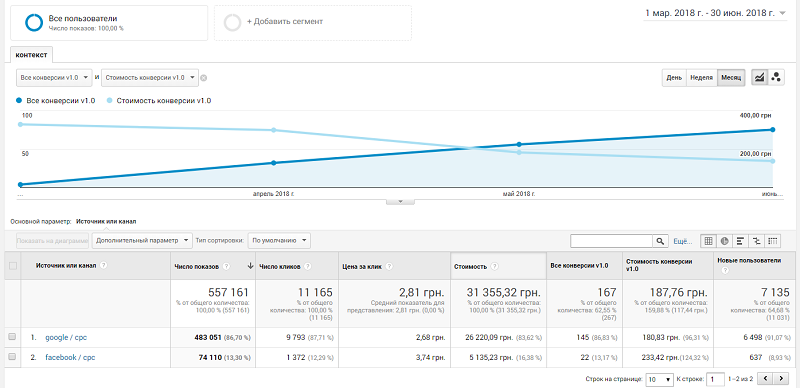Screen dimensions: 800x388
Task: Open help for Стоимость column
Action: pos(494,266)
